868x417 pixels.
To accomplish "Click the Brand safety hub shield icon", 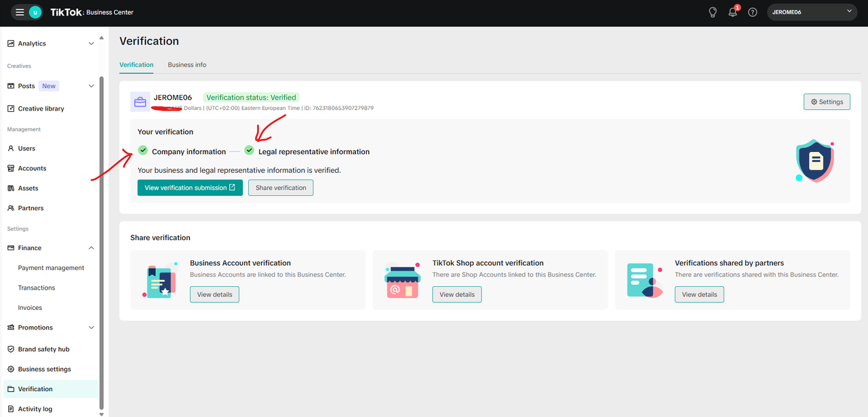I will 11,349.
